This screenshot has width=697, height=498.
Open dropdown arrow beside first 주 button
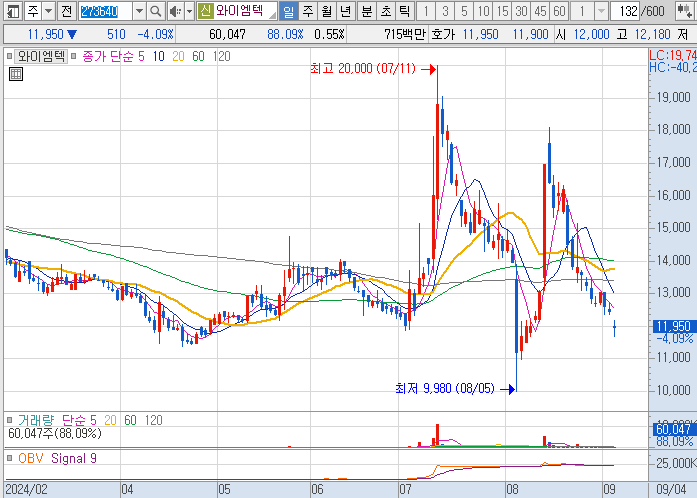point(49,11)
